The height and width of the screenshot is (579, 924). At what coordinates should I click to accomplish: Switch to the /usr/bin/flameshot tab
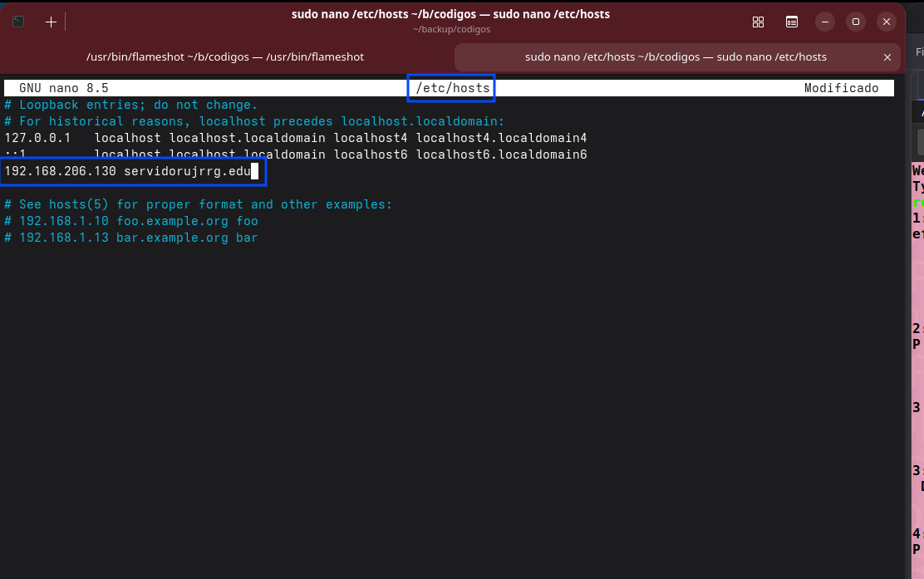pyautogui.click(x=225, y=57)
